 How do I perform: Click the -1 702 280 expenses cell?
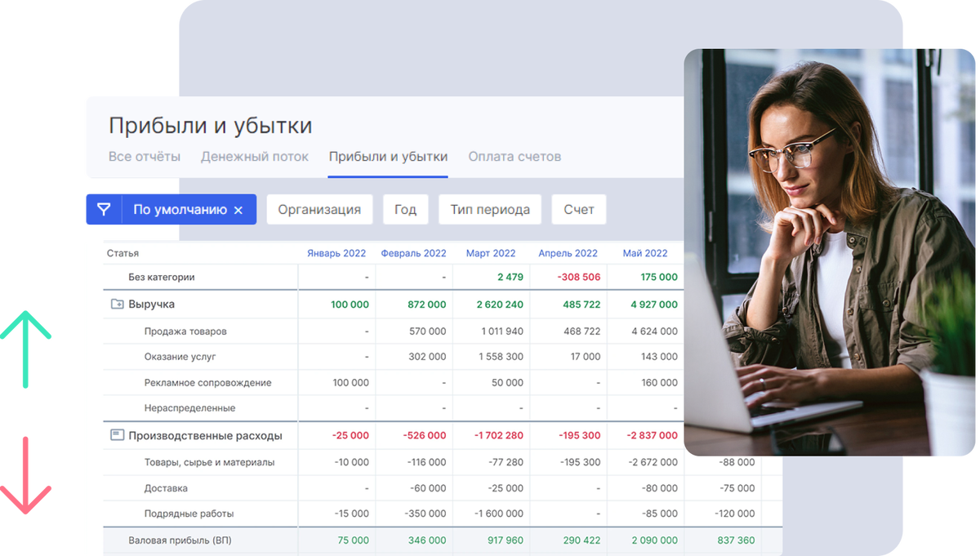[499, 435]
